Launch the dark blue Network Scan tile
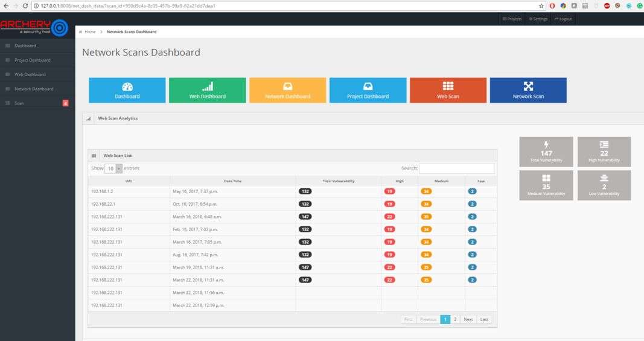This screenshot has width=644, height=341. pos(528,91)
